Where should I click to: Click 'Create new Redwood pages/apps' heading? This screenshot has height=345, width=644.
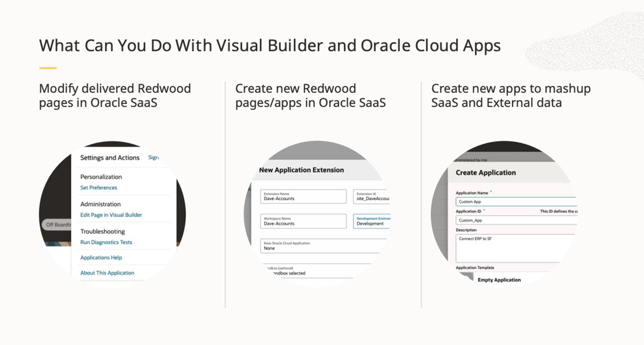[x=311, y=95]
